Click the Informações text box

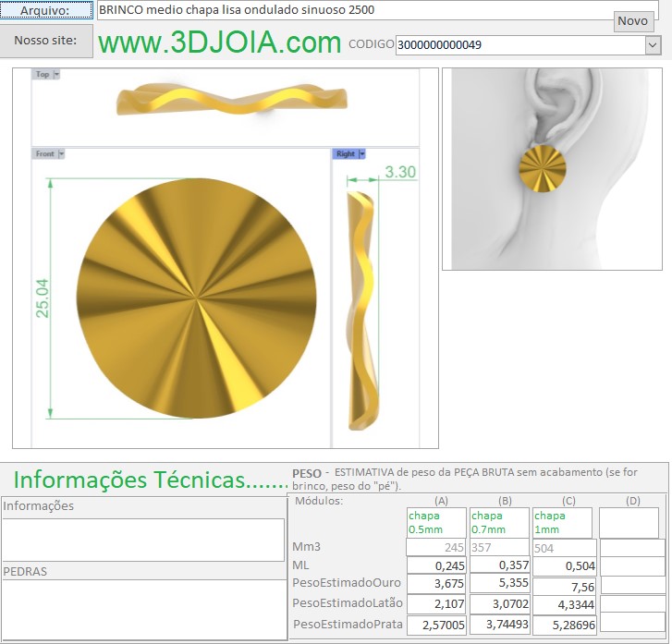coord(143,540)
